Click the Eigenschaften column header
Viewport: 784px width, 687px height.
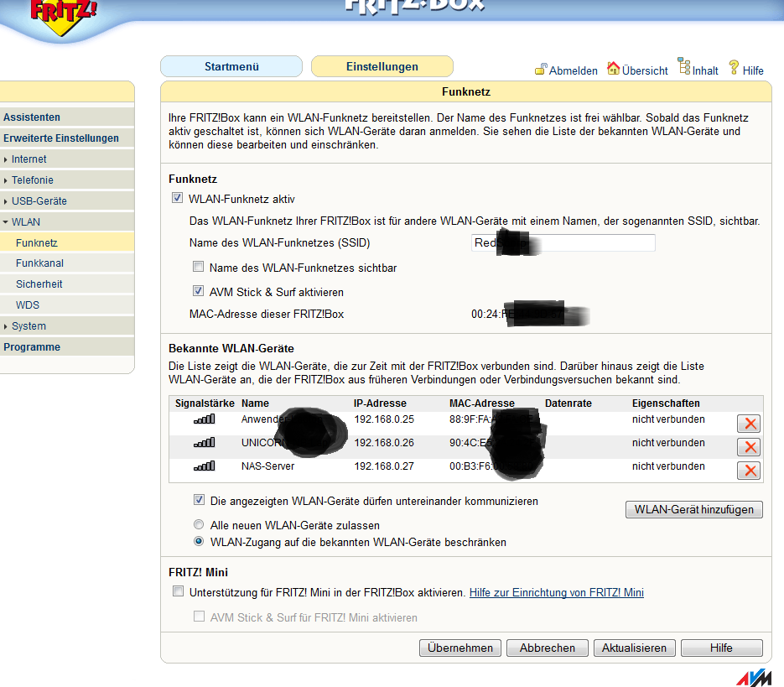coord(666,403)
